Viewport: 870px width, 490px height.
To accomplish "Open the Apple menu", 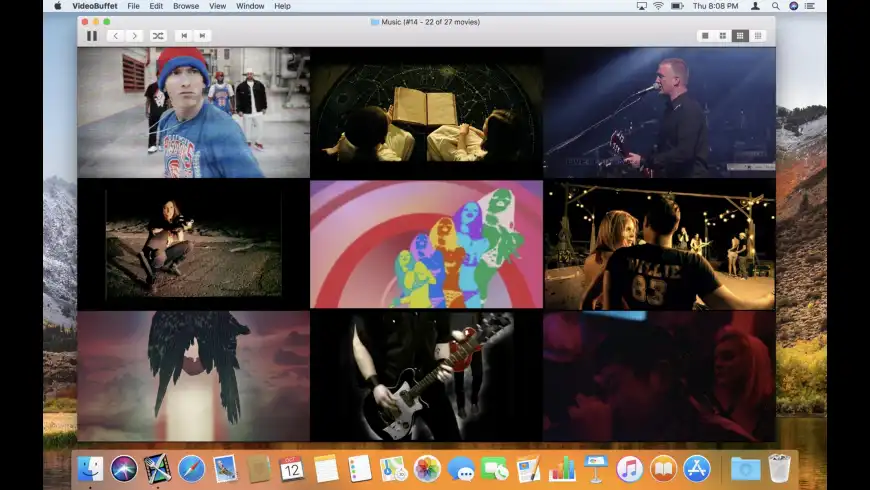I will point(58,6).
